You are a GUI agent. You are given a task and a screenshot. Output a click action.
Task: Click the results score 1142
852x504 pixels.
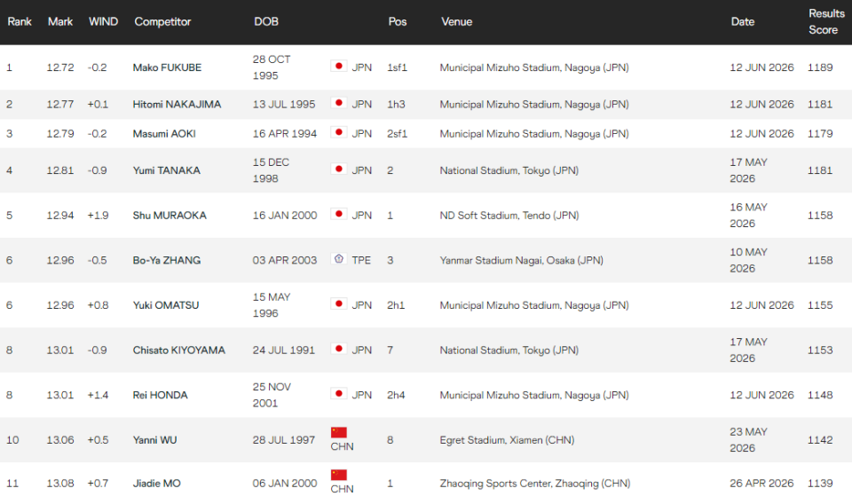pos(820,440)
